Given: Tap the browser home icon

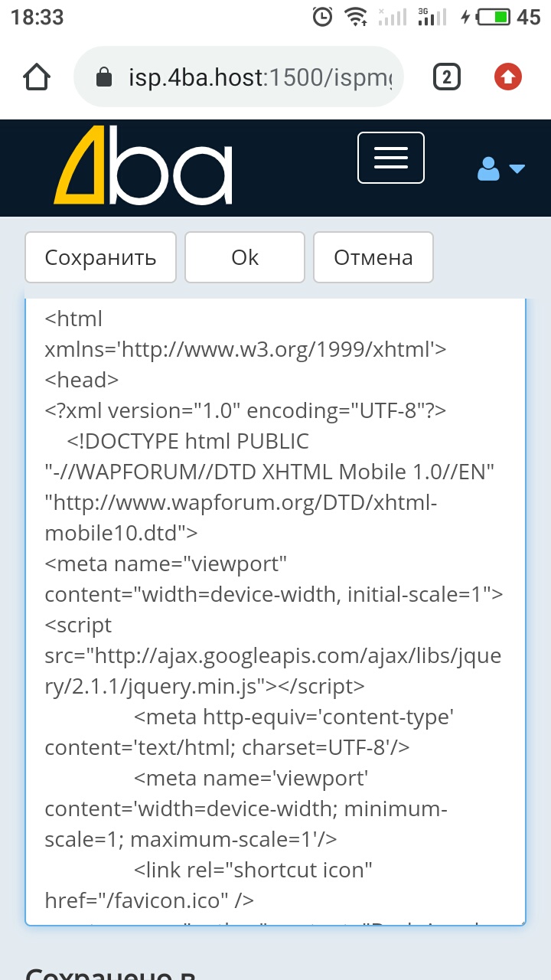Looking at the screenshot, I should [37, 77].
